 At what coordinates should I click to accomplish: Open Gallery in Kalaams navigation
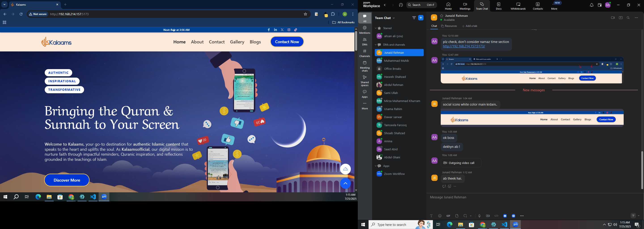[237, 42]
